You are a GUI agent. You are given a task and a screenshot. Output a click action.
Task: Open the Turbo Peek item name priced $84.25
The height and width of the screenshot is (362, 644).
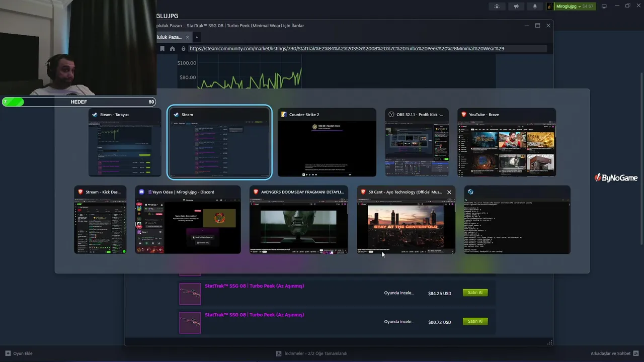pyautogui.click(x=255, y=286)
